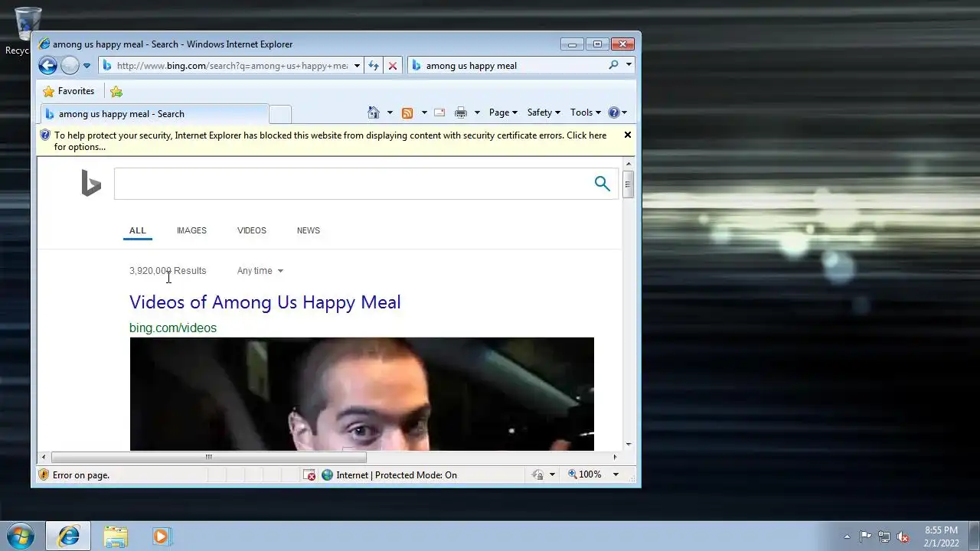Open the Safety menu
980x551 pixels.
pyautogui.click(x=544, y=112)
